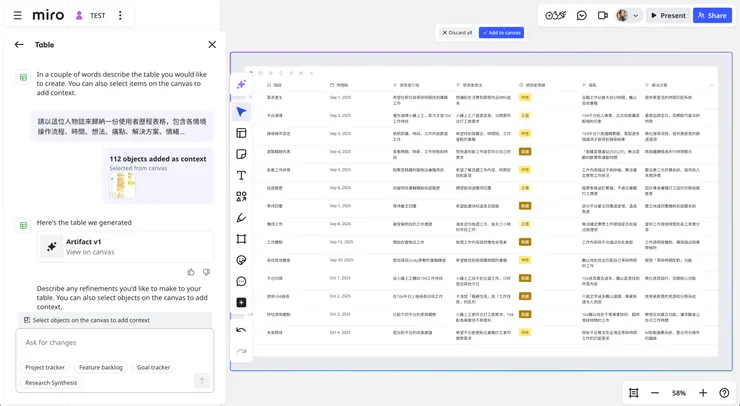Close the Table panel
This screenshot has width=740, height=406.
click(212, 44)
